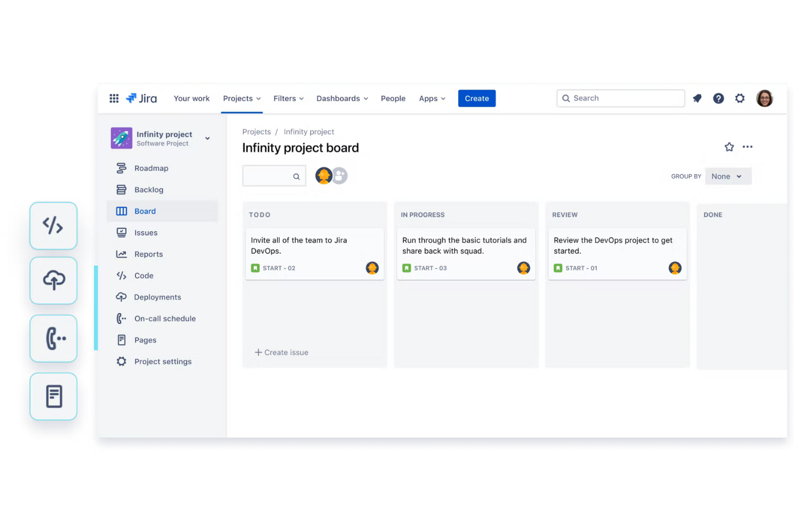
Task: Open the Jira apps switcher grid icon
Action: click(114, 98)
